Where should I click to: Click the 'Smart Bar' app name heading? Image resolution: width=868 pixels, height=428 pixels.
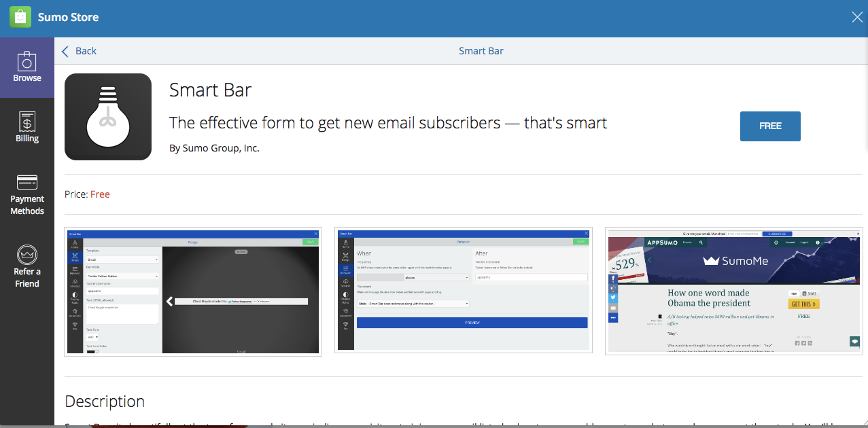211,90
